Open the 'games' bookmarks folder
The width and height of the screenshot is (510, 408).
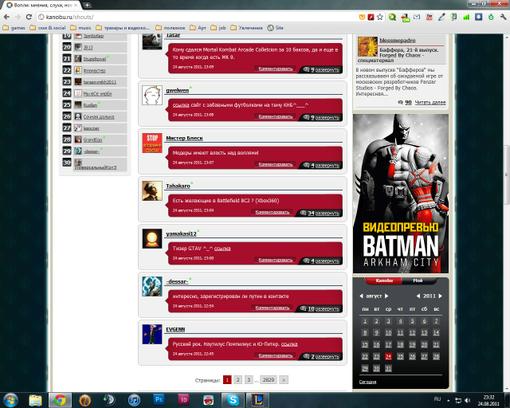pos(14,28)
